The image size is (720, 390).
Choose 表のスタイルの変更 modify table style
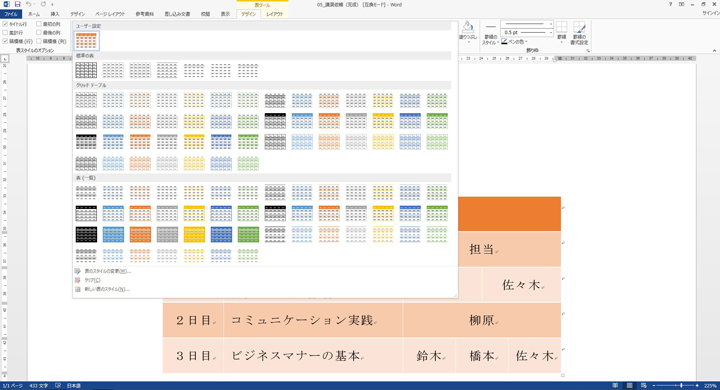107,271
